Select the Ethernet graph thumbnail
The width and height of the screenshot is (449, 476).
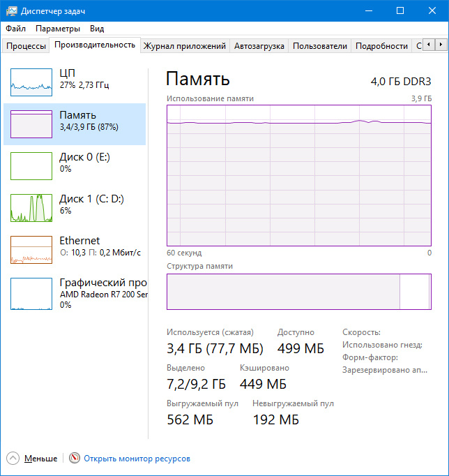click(31, 250)
